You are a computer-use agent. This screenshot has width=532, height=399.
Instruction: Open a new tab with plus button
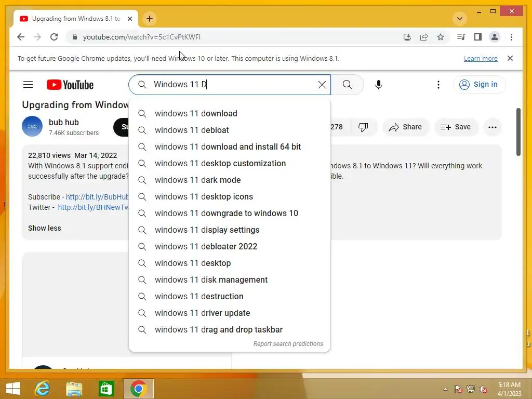pos(150,19)
